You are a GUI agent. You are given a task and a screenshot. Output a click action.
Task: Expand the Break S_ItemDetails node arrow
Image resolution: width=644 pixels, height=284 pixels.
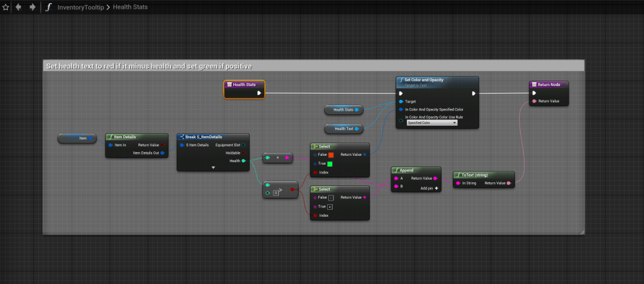tap(213, 168)
